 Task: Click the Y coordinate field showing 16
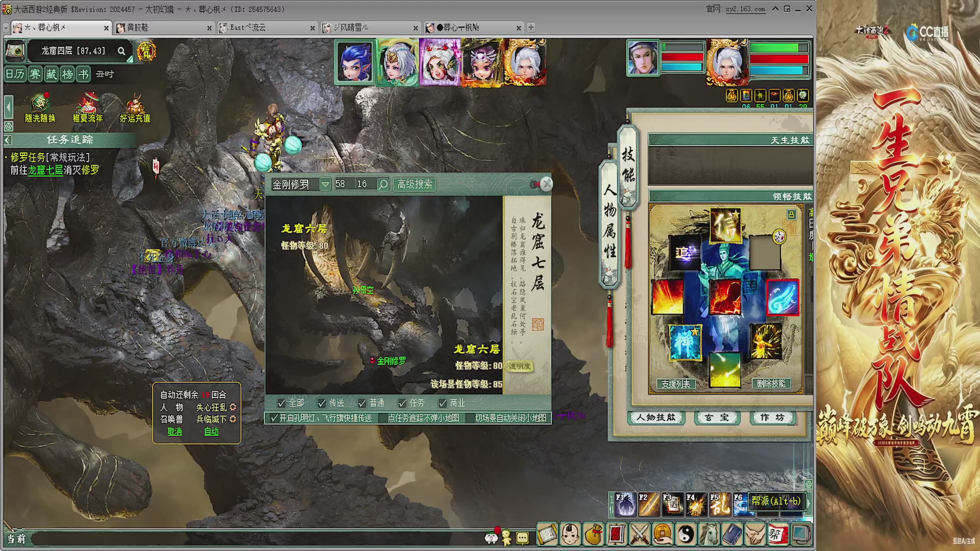[x=365, y=184]
